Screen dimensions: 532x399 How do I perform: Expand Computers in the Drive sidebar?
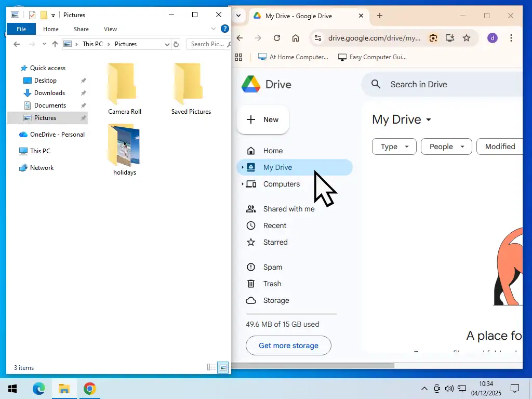243,184
